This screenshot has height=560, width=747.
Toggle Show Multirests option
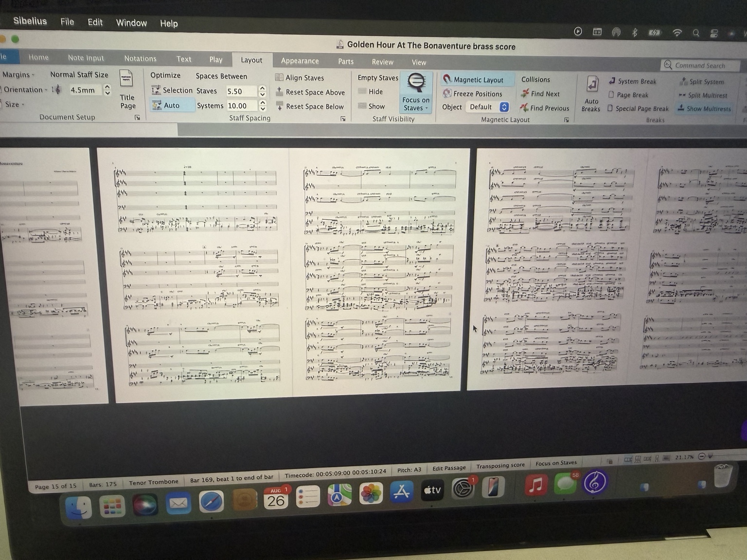pyautogui.click(x=704, y=108)
